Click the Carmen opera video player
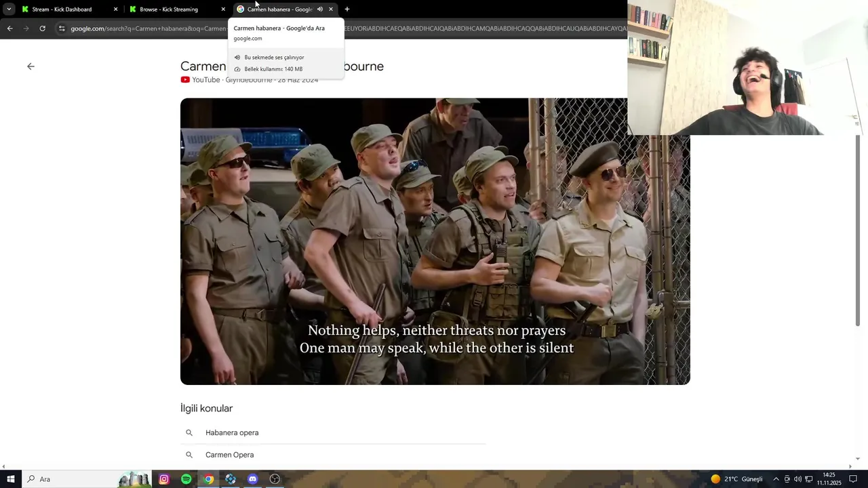The width and height of the screenshot is (868, 488). pyautogui.click(x=435, y=241)
